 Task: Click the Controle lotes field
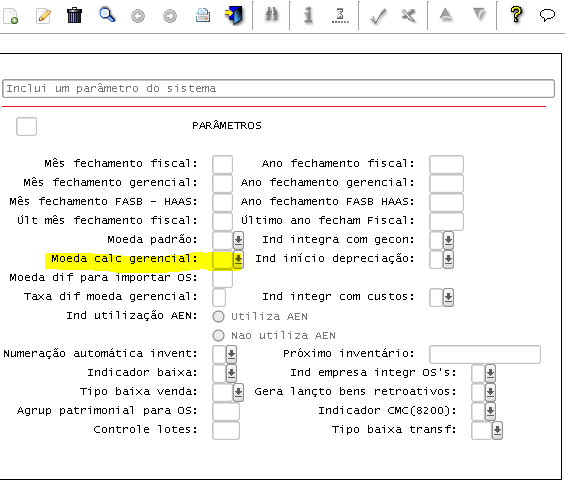(x=226, y=431)
